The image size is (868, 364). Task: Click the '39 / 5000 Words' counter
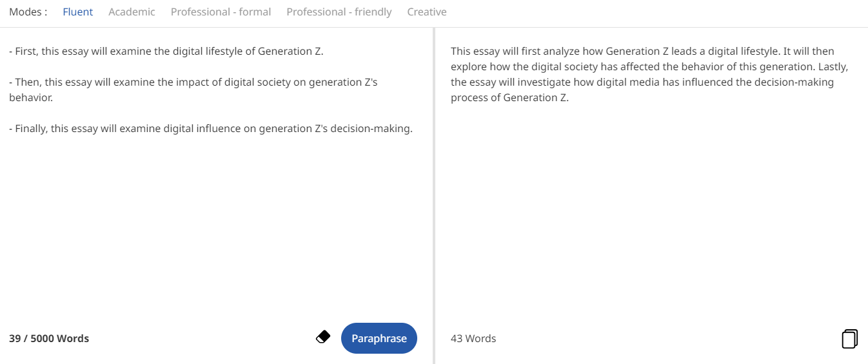pyautogui.click(x=49, y=338)
